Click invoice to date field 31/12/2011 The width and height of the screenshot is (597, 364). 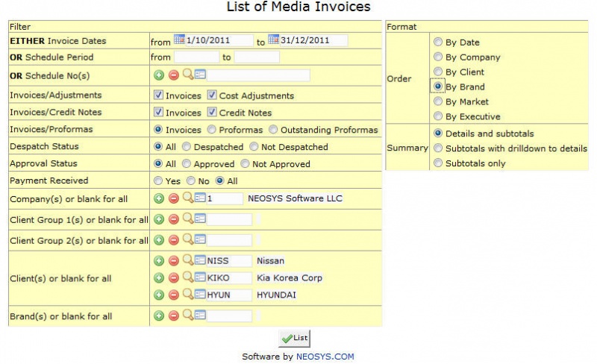(x=313, y=40)
